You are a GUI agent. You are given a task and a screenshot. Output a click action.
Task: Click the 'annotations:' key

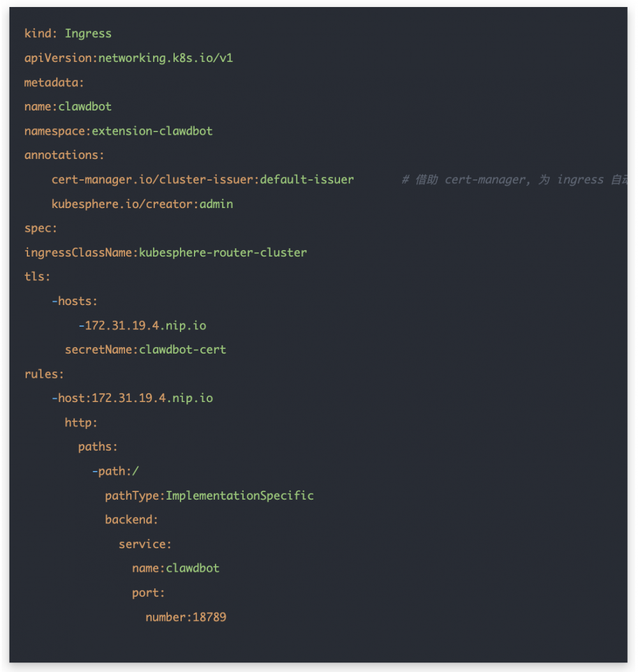pyautogui.click(x=64, y=155)
